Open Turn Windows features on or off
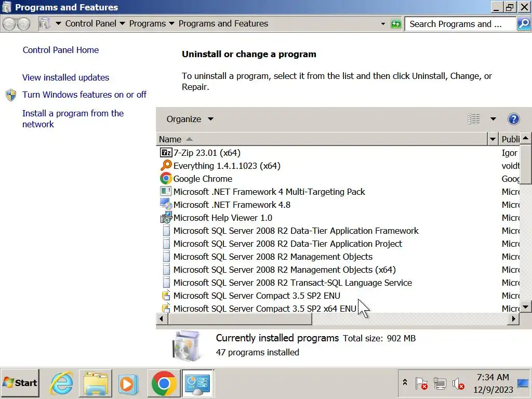 point(84,95)
